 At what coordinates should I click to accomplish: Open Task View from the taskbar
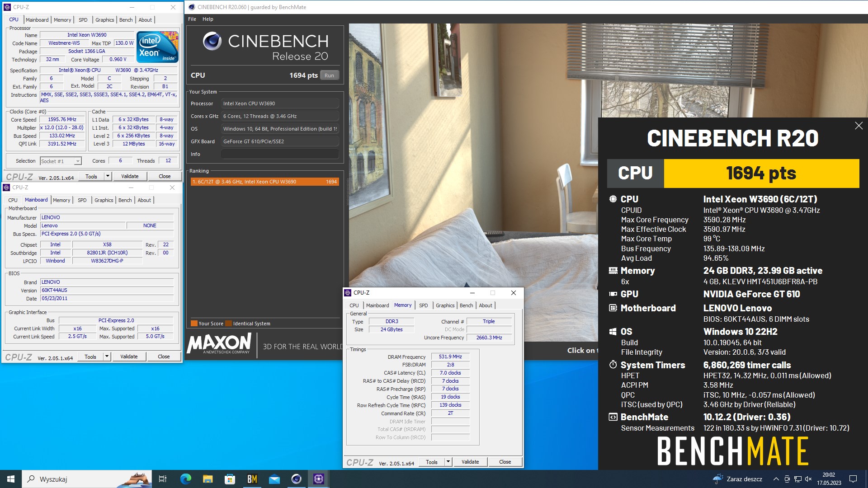pos(163,479)
